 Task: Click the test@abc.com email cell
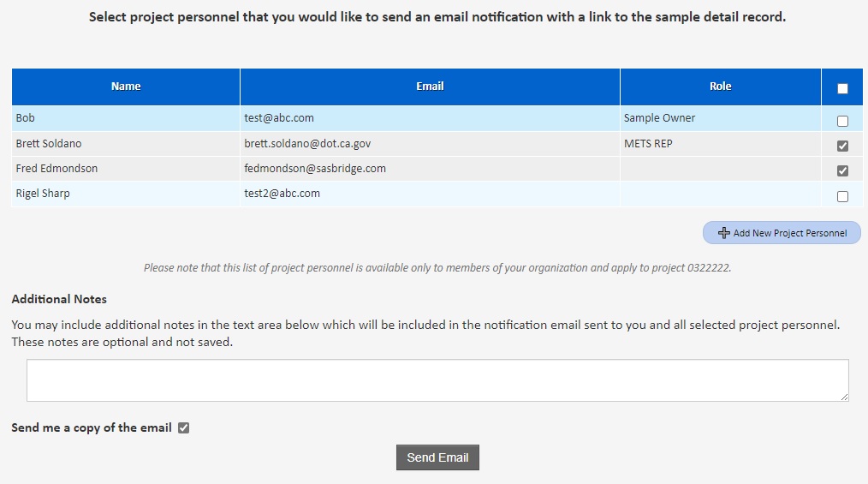click(279, 118)
